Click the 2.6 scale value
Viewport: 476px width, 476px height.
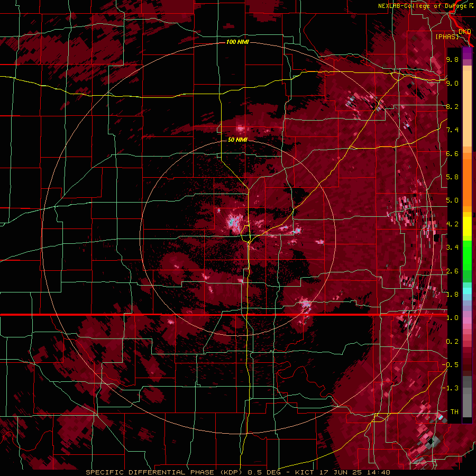(x=452, y=271)
